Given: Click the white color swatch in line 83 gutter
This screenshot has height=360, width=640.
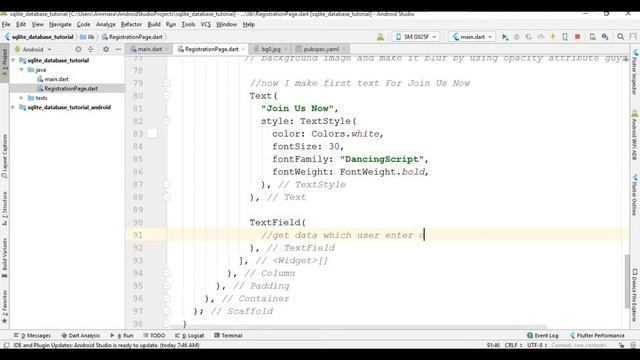Looking at the screenshot, I should 152,133.
